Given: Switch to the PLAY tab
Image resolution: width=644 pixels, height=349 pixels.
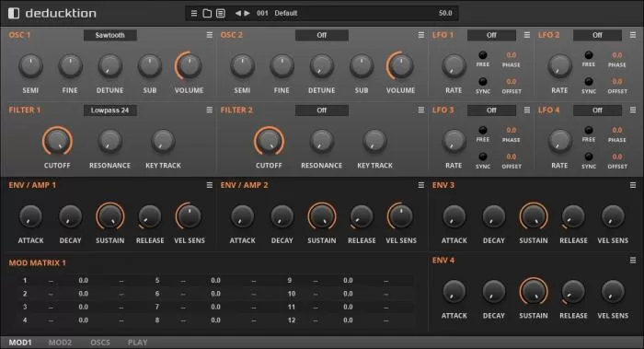Looking at the screenshot, I should click(138, 343).
